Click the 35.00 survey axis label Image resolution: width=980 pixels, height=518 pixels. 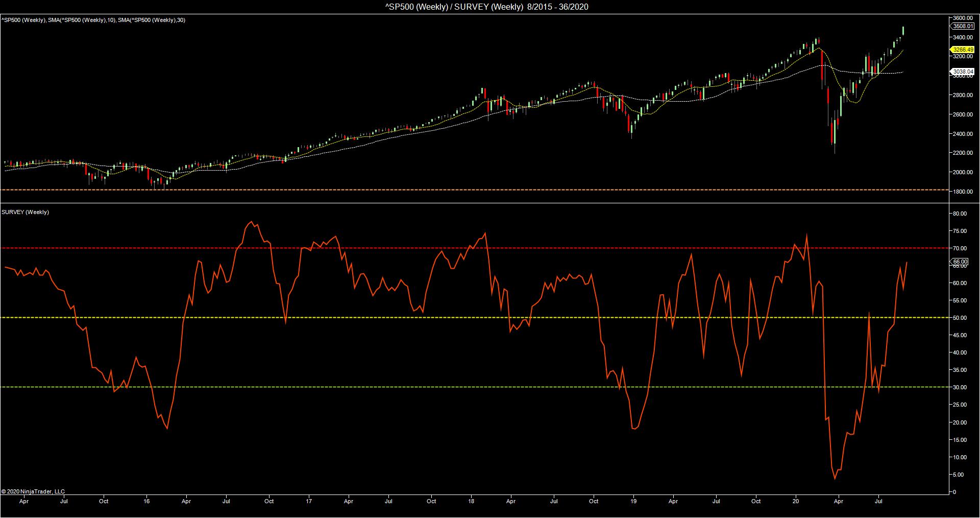960,370
